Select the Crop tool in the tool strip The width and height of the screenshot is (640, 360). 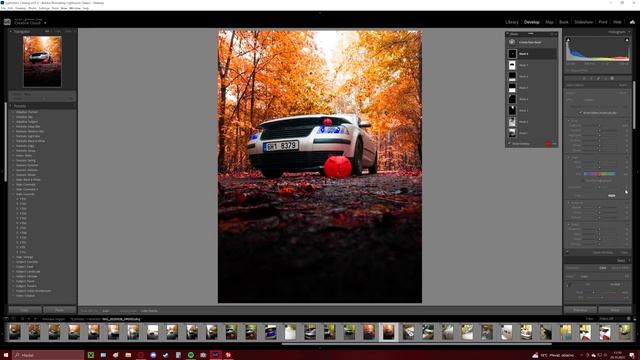(591, 78)
